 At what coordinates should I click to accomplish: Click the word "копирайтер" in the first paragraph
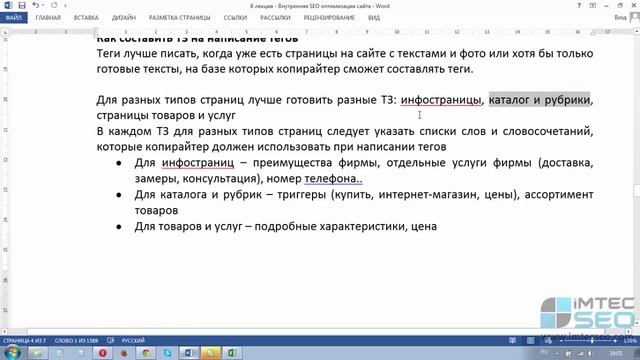click(x=308, y=69)
